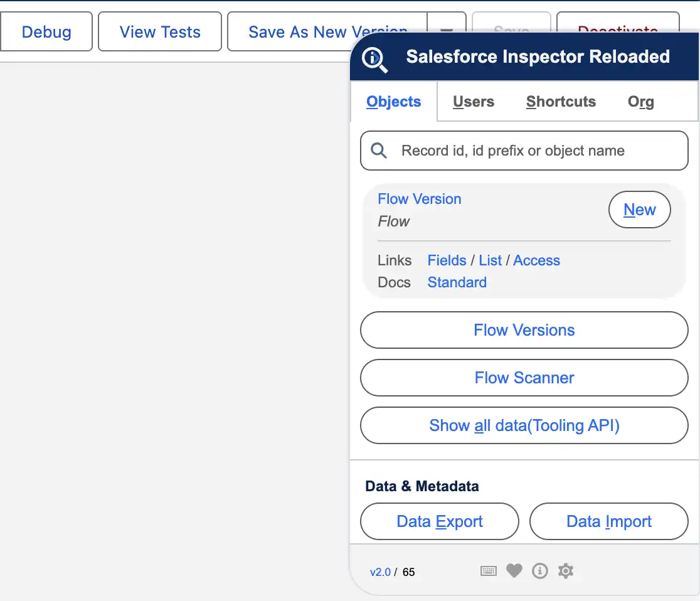Open the info circle icon in footer

(x=540, y=571)
